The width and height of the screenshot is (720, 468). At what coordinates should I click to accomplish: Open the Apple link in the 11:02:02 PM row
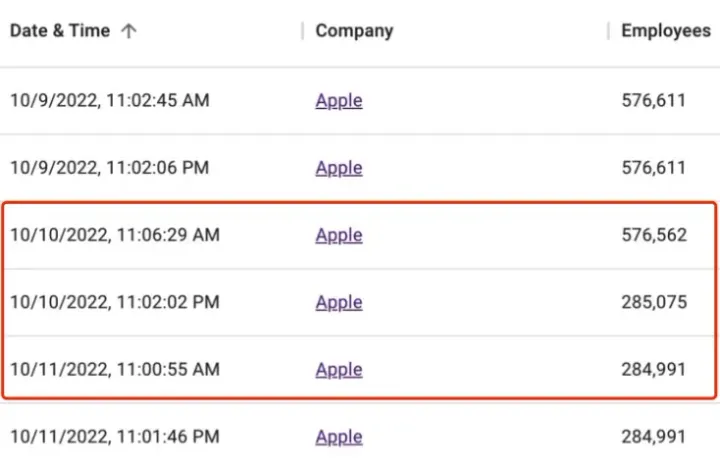[339, 302]
